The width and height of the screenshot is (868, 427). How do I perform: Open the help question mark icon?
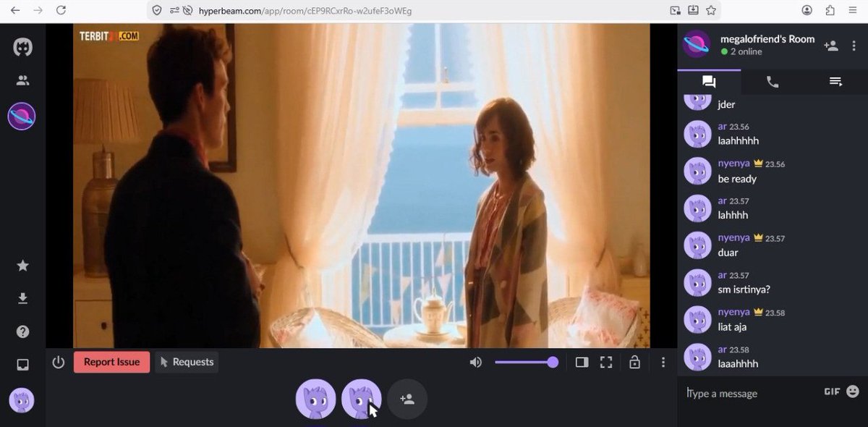22,331
